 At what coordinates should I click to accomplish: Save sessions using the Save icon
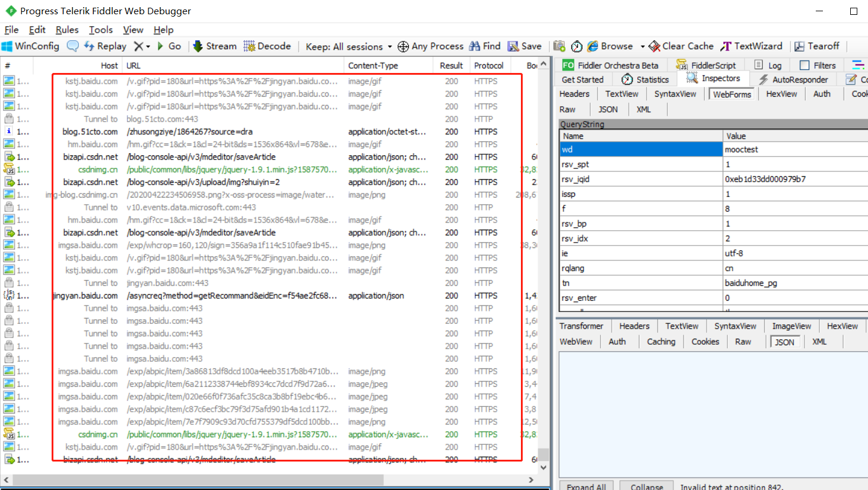[x=524, y=46]
